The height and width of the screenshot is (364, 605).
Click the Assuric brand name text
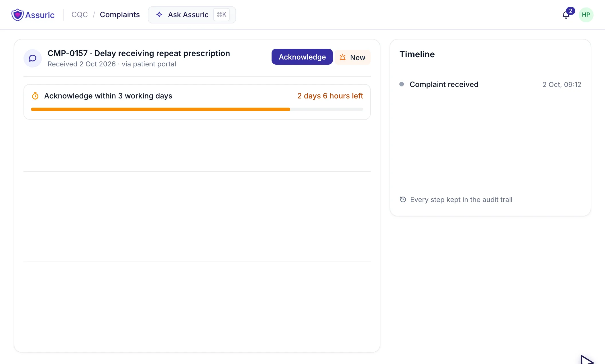click(x=40, y=15)
